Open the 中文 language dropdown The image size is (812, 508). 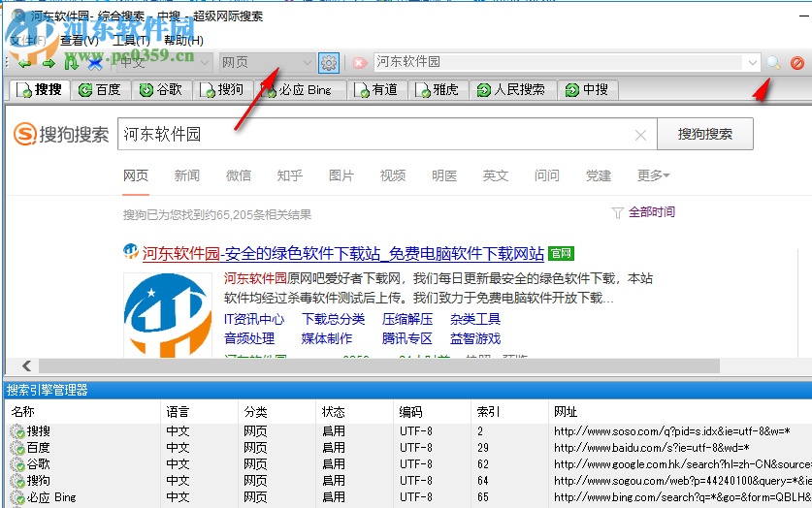pyautogui.click(x=165, y=63)
